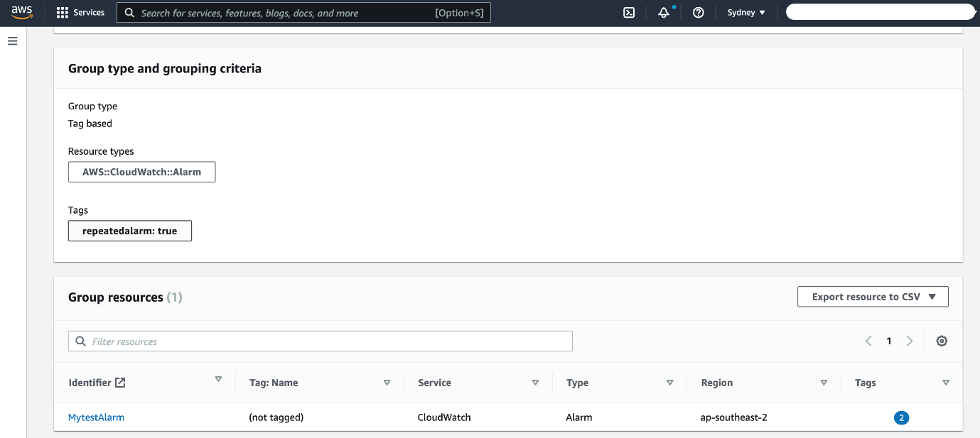
Task: Expand Export resource to CSV dropdown
Action: (873, 296)
